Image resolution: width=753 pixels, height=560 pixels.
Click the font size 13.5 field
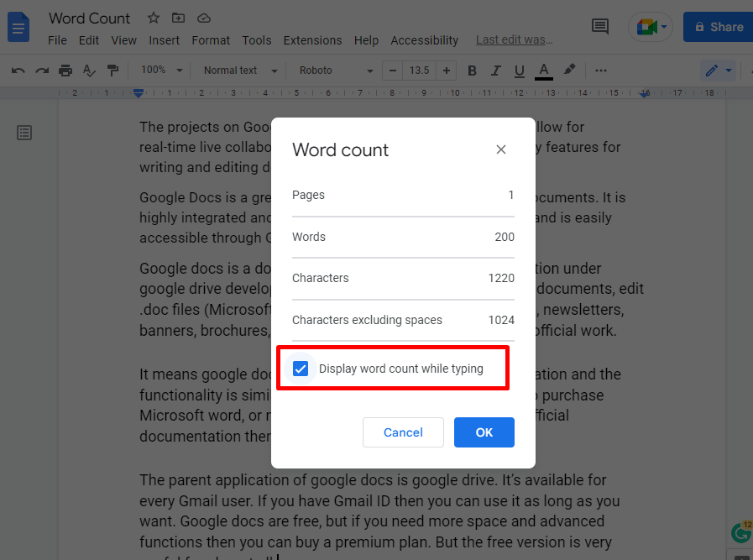419,71
